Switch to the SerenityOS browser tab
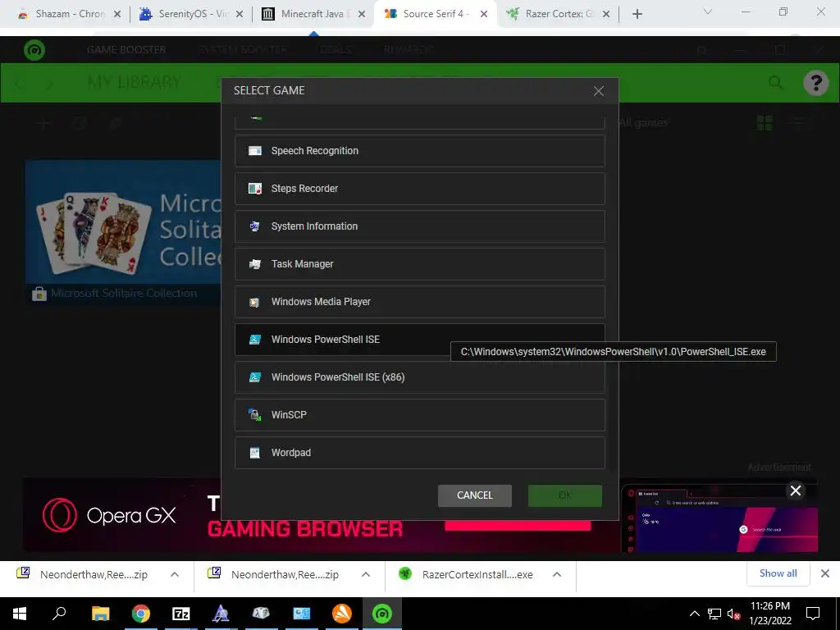Image resolution: width=840 pixels, height=630 pixels. click(190, 14)
